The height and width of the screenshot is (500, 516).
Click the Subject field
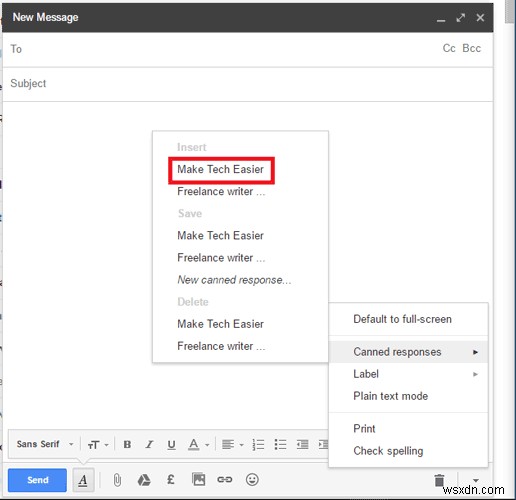[x=248, y=83]
